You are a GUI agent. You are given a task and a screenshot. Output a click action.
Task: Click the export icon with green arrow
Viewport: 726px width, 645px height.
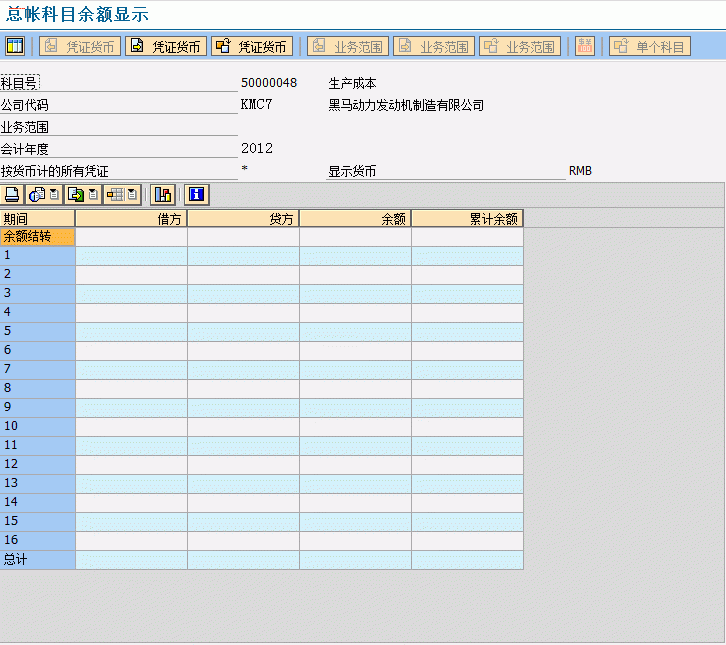point(76,194)
